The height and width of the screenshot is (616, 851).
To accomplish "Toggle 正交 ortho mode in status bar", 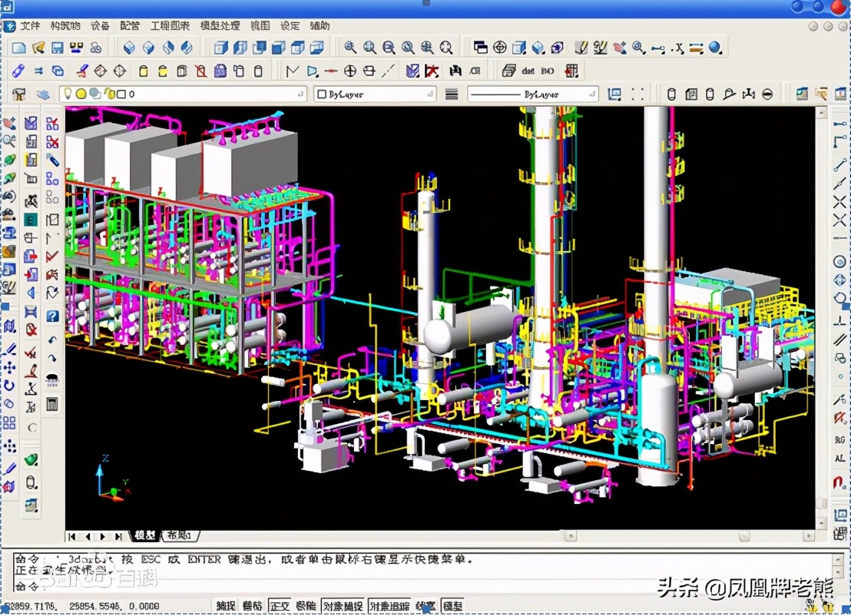I will coord(278,606).
